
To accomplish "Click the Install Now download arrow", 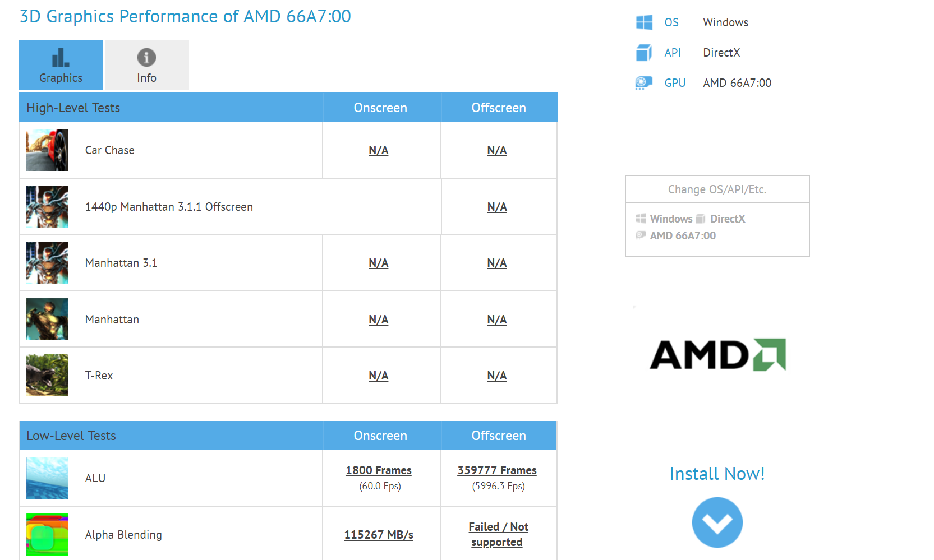I will point(717,522).
